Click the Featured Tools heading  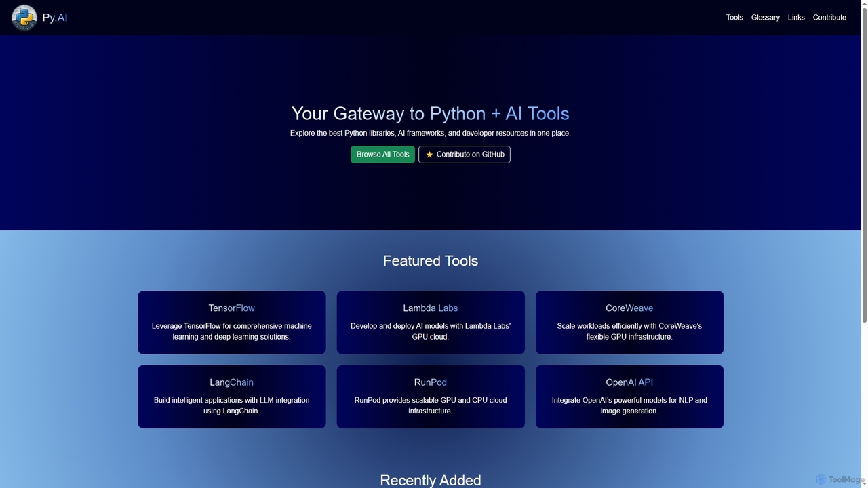431,261
